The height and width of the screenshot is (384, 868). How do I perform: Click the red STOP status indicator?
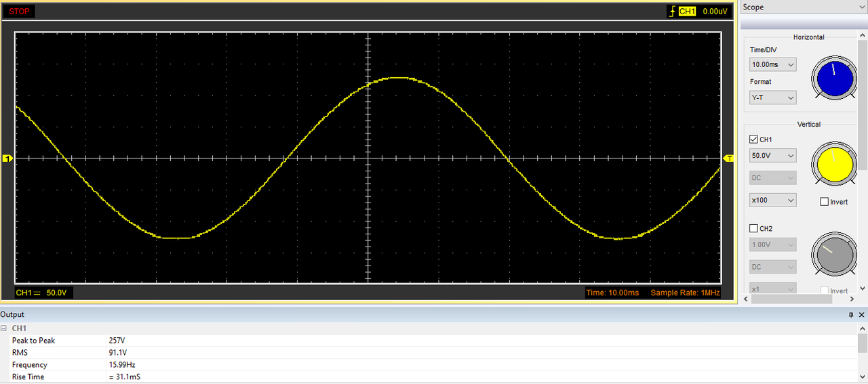[19, 11]
